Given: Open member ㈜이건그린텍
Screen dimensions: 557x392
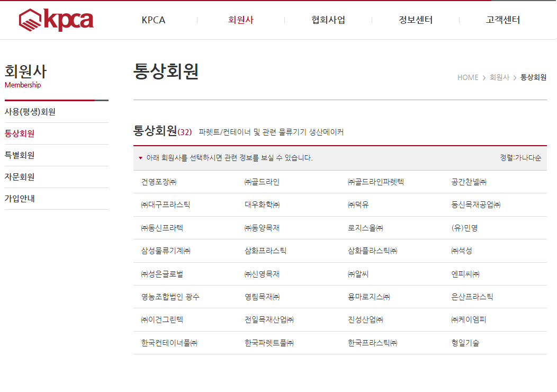Looking at the screenshot, I should (162, 320).
